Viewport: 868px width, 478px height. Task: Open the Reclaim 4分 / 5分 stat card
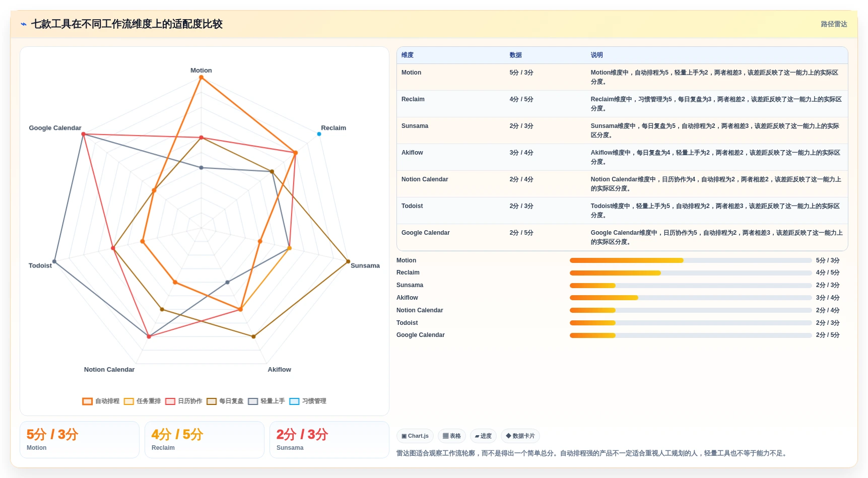(x=205, y=440)
